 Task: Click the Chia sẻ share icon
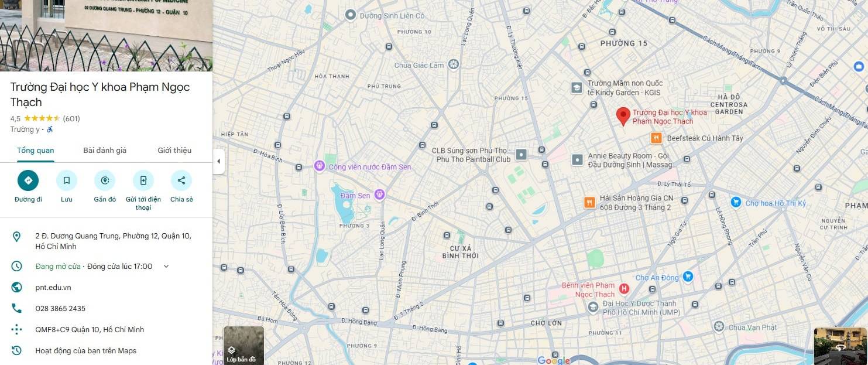[x=181, y=180]
